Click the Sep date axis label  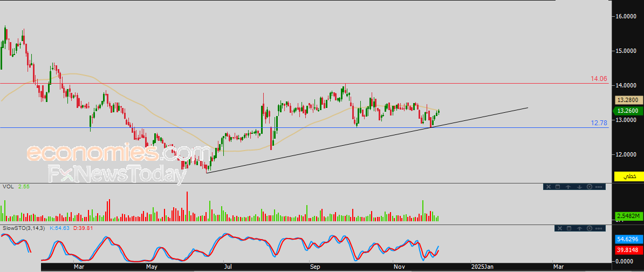[x=315, y=267]
